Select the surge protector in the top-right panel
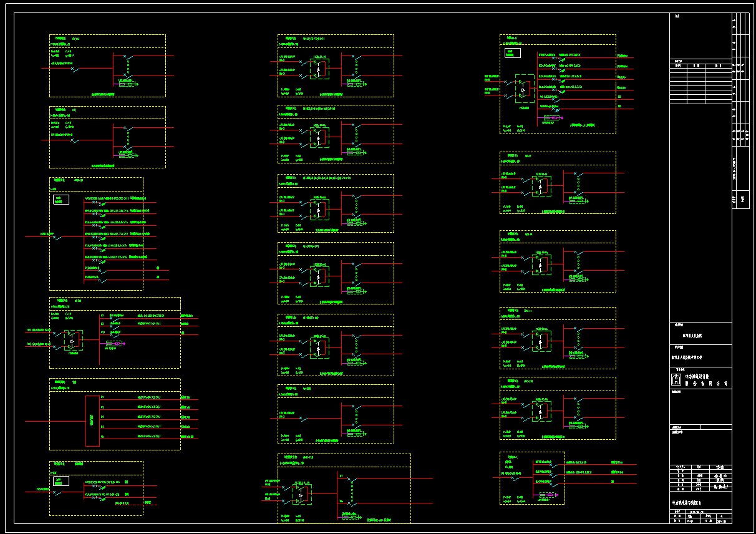 (x=551, y=117)
